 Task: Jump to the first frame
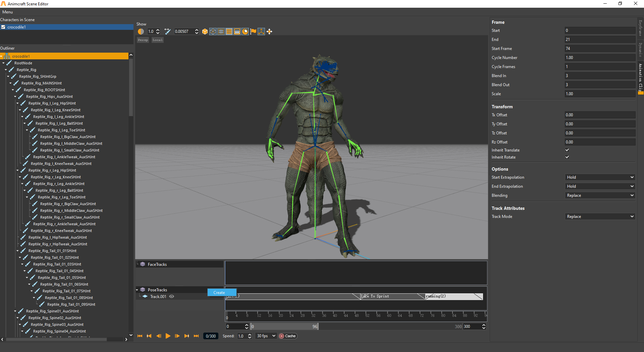tap(140, 336)
